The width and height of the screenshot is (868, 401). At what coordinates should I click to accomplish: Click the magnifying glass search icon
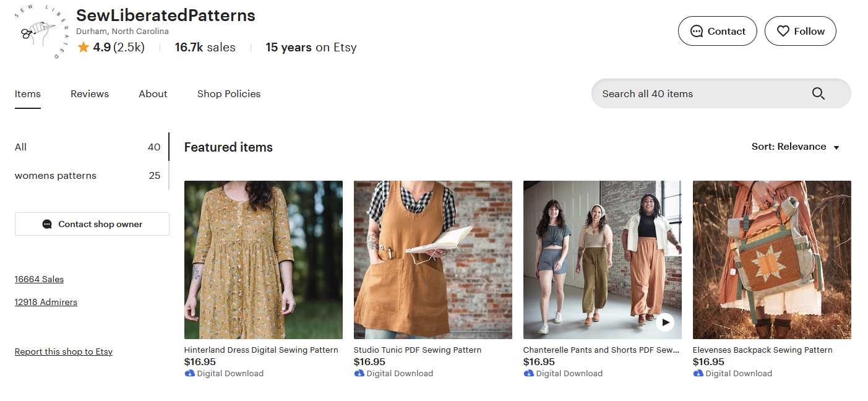818,93
